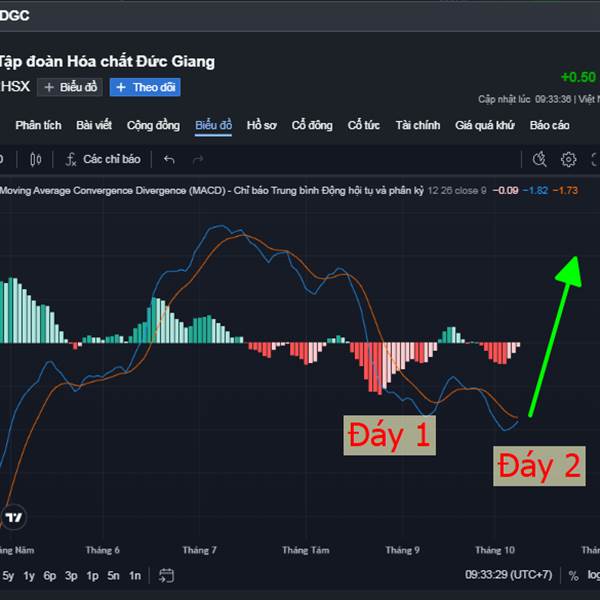Viewport: 600px width, 600px height.
Task: Set range to 3p
Action: coord(71,576)
